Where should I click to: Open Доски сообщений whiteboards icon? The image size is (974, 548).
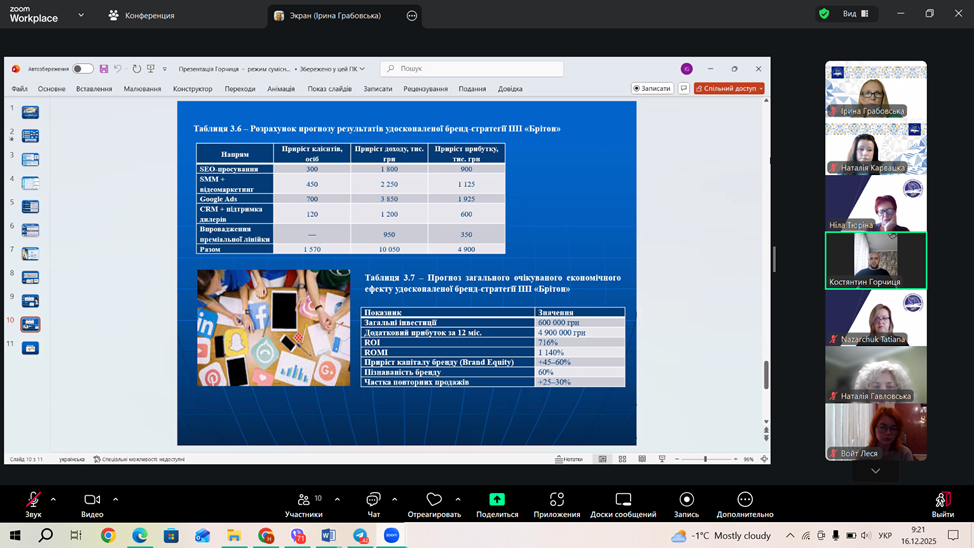coord(623,499)
